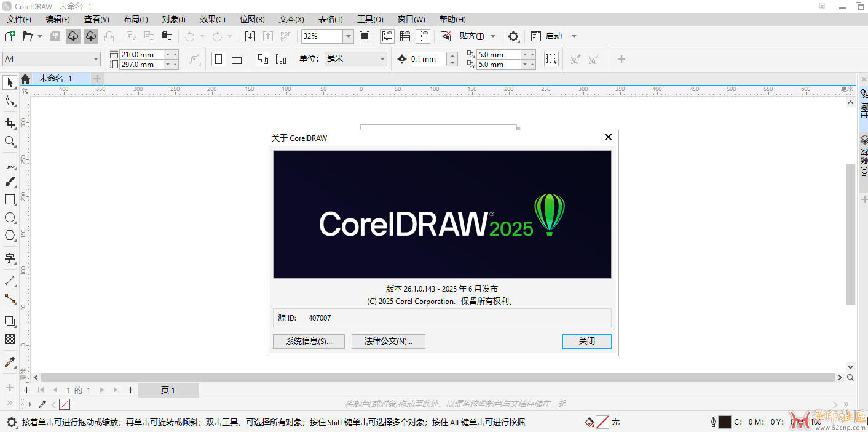868x432 pixels.
Task: Open the 32% zoom level dropdown
Action: pyautogui.click(x=349, y=36)
